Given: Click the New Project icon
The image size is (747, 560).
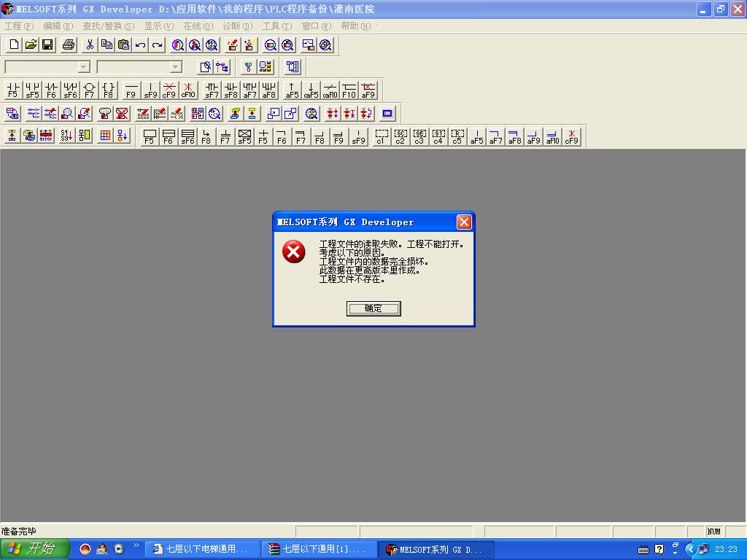Looking at the screenshot, I should tap(14, 45).
